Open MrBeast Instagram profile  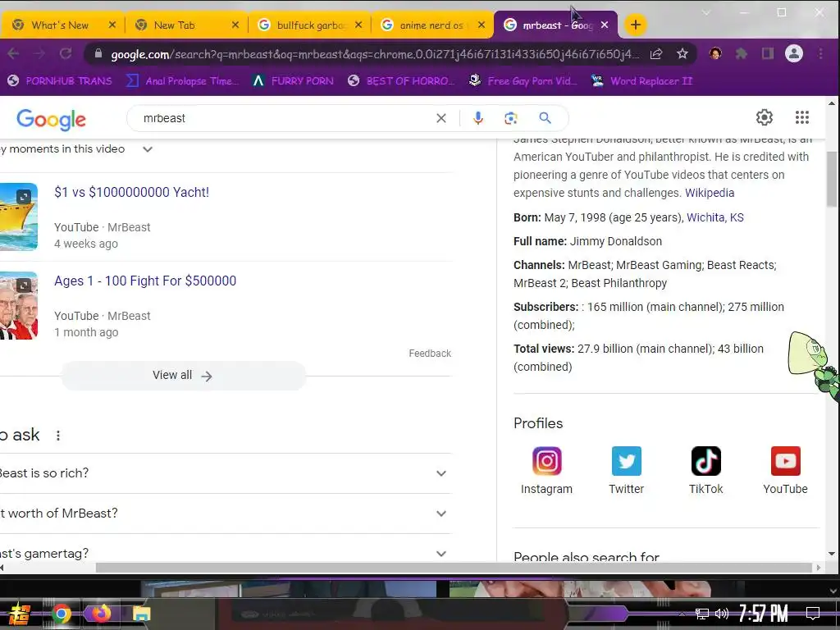(x=546, y=470)
